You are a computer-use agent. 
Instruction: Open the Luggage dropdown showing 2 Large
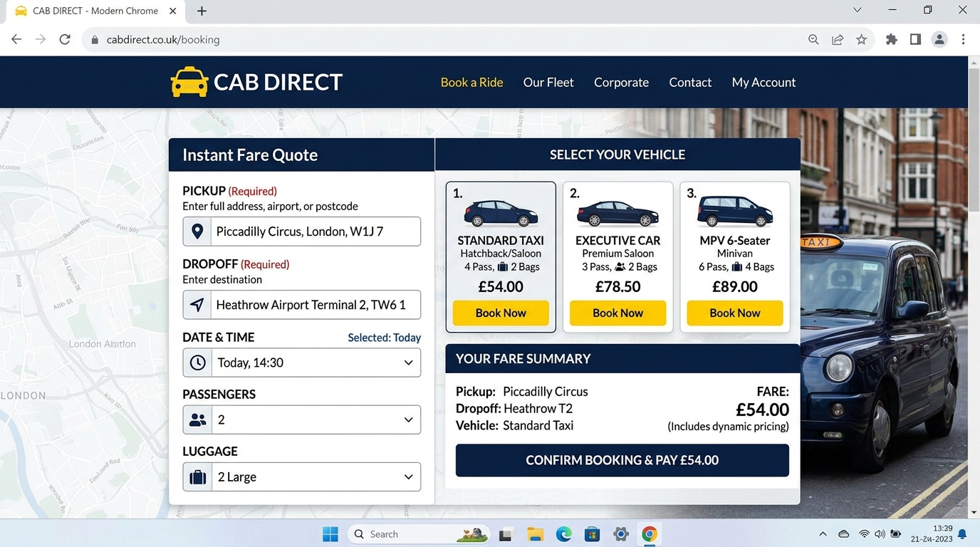coord(302,476)
